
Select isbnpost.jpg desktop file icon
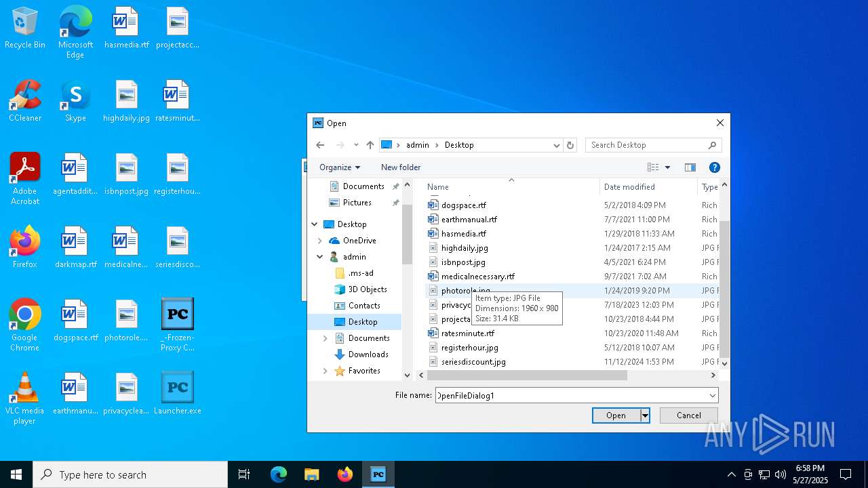point(126,174)
